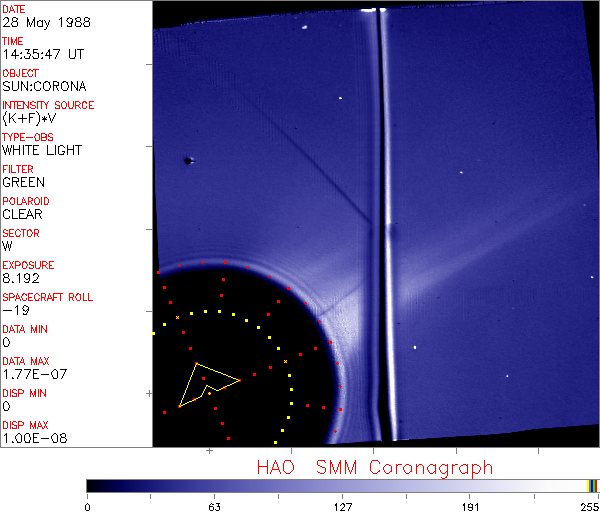This screenshot has width=600, height=512.
Task: Click the red "SECTOR" label
Action: (21, 233)
